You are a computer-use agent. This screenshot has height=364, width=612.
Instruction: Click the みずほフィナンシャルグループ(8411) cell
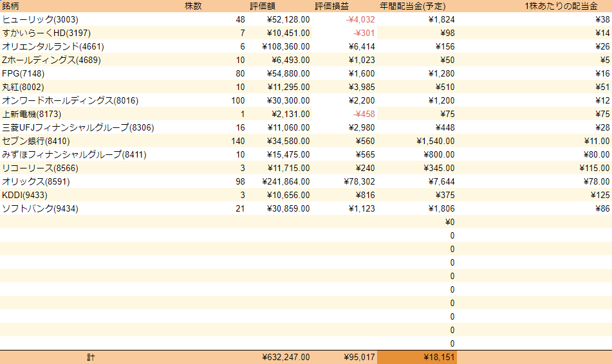coord(74,154)
